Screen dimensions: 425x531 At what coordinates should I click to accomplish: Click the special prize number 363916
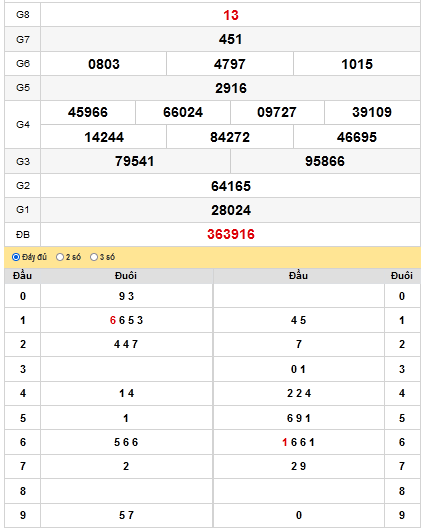[x=231, y=234]
